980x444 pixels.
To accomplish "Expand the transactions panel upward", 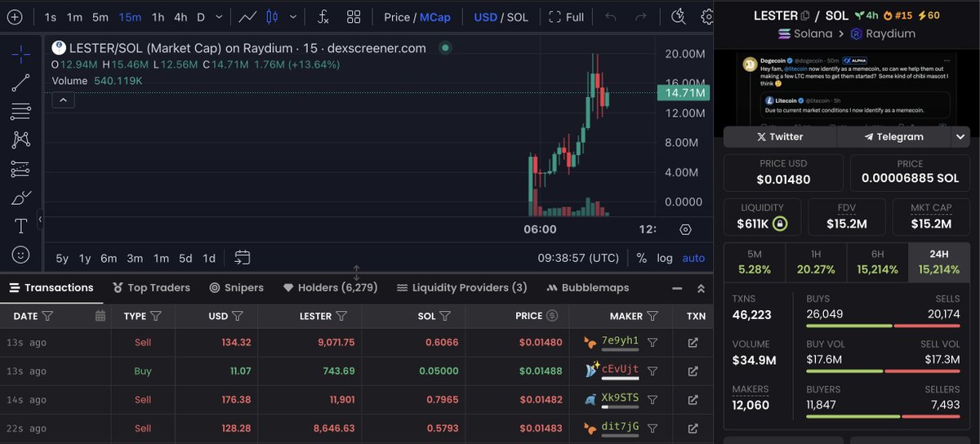I will (700, 288).
